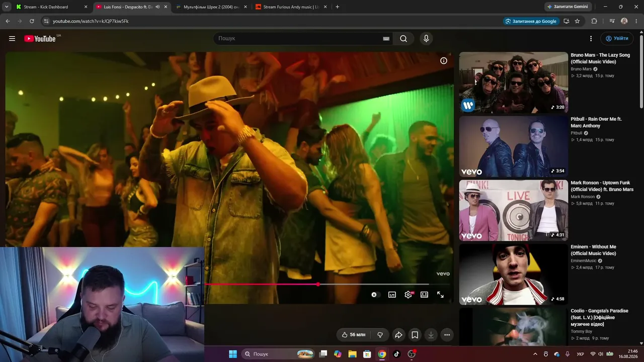Image resolution: width=644 pixels, height=362 pixels.
Task: Close the Kick Dashboard tab
Action: tap(86, 7)
